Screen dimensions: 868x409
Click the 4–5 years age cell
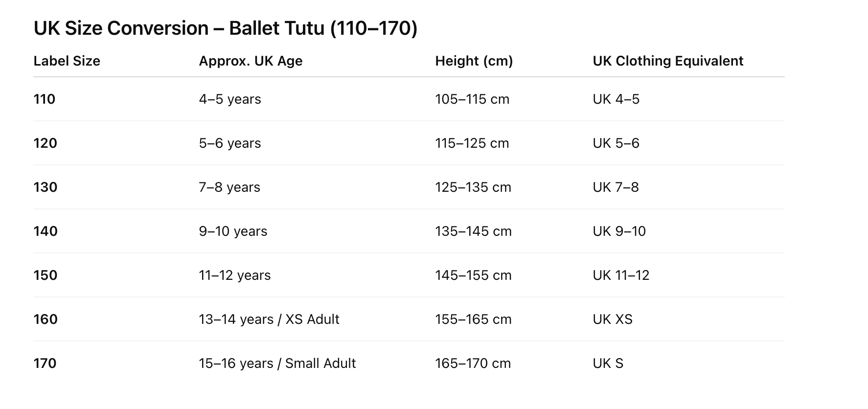[229, 99]
